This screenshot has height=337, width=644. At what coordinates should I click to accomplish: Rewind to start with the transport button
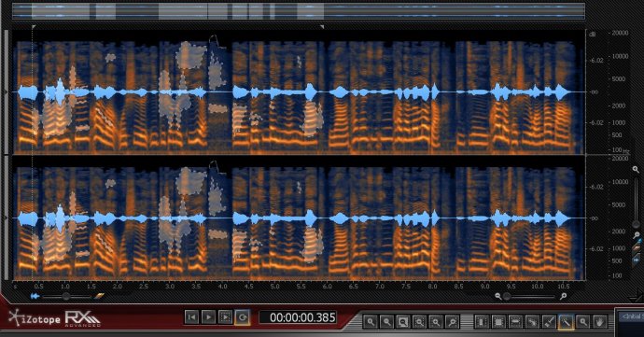191,317
